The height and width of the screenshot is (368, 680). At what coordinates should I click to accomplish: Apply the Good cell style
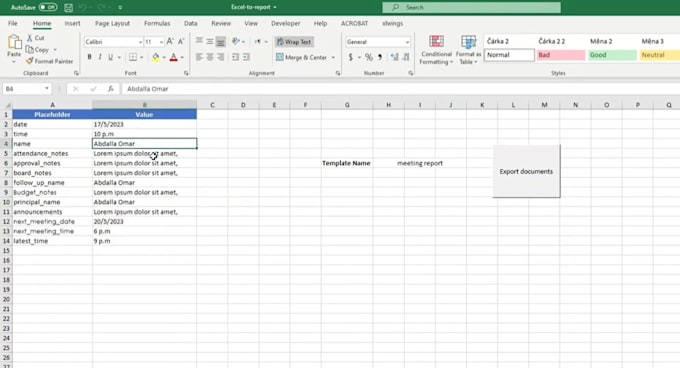612,55
